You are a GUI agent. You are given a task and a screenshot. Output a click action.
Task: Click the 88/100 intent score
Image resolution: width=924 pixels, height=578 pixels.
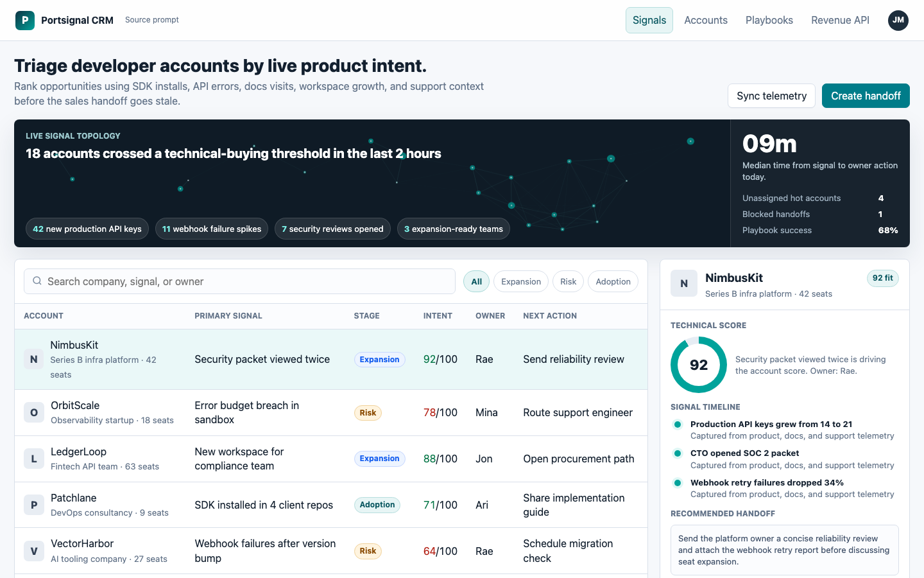point(440,459)
